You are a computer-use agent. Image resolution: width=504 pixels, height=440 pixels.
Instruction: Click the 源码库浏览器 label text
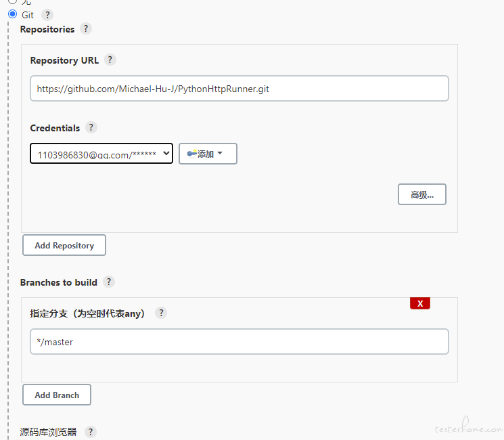pos(48,432)
